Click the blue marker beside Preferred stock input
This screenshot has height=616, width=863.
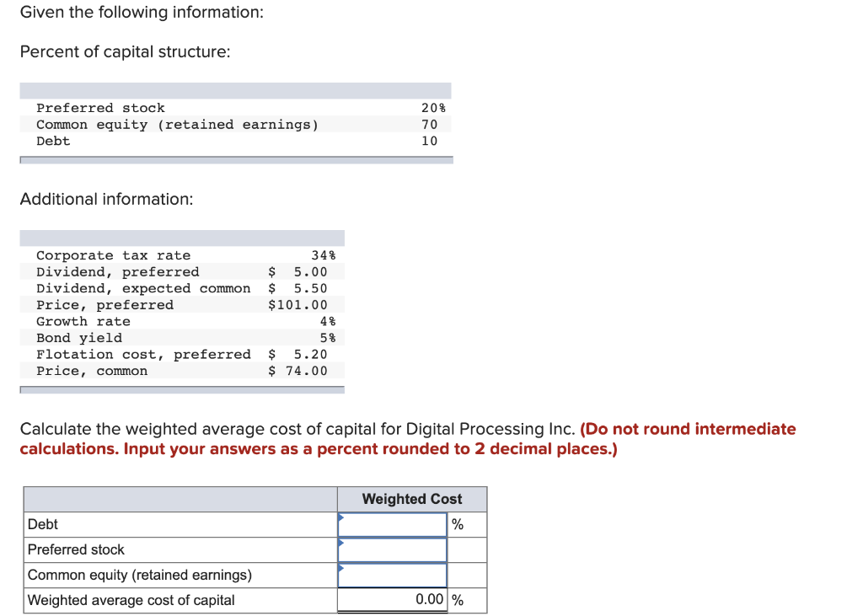click(x=340, y=544)
